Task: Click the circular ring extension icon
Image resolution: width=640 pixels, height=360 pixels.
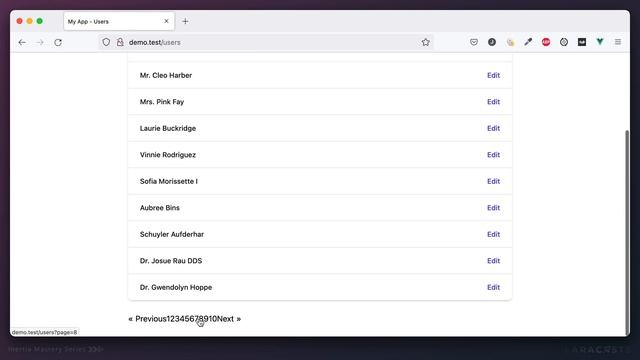Action: point(564,42)
